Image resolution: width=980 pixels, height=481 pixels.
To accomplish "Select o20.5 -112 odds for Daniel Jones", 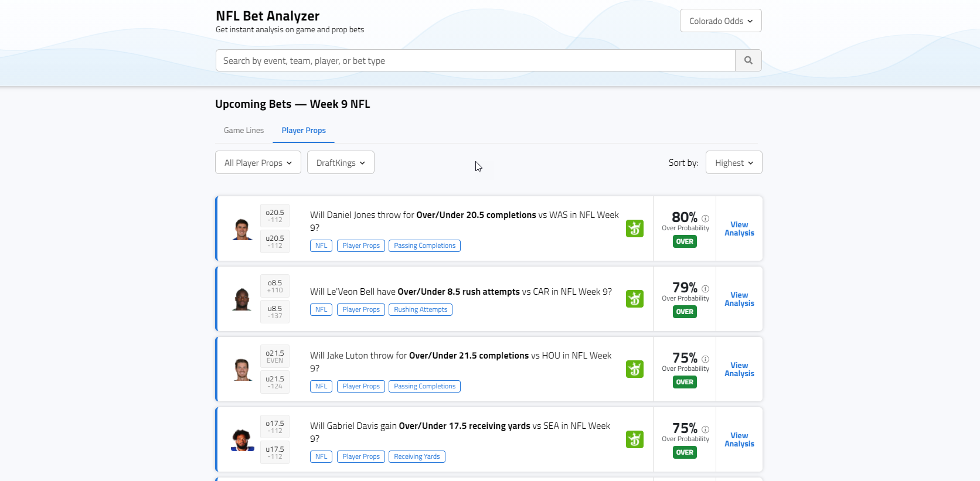I will click(275, 216).
